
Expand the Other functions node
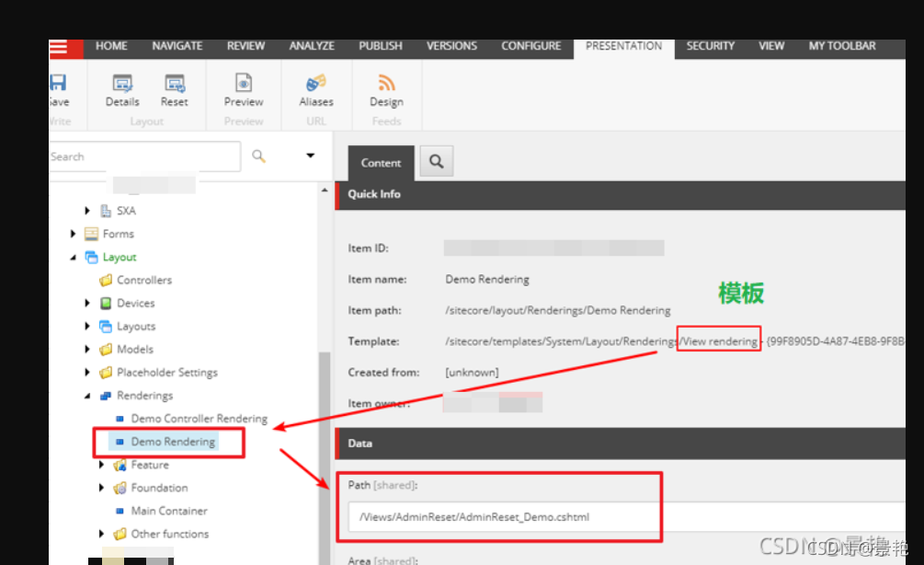pos(101,533)
